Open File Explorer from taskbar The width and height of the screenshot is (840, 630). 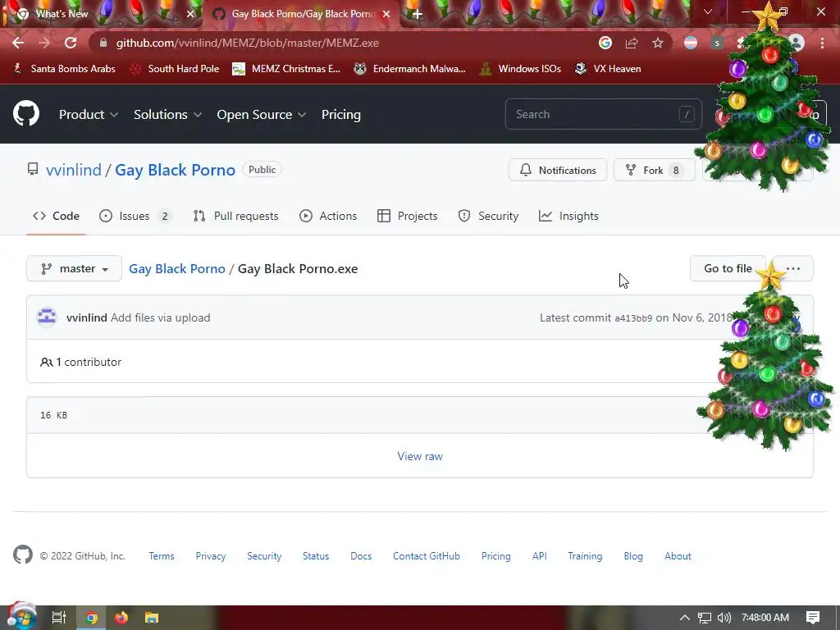pos(152,618)
